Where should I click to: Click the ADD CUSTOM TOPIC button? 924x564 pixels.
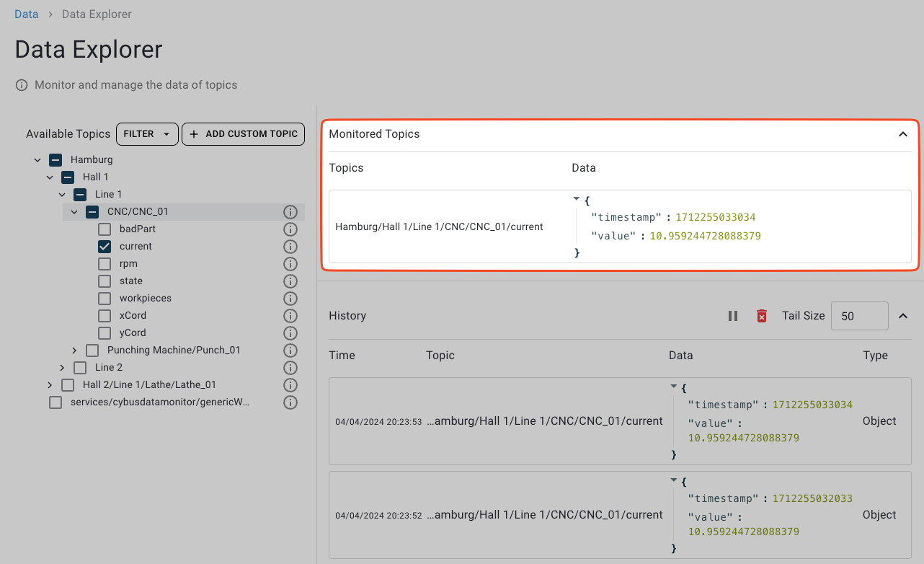[x=243, y=134]
